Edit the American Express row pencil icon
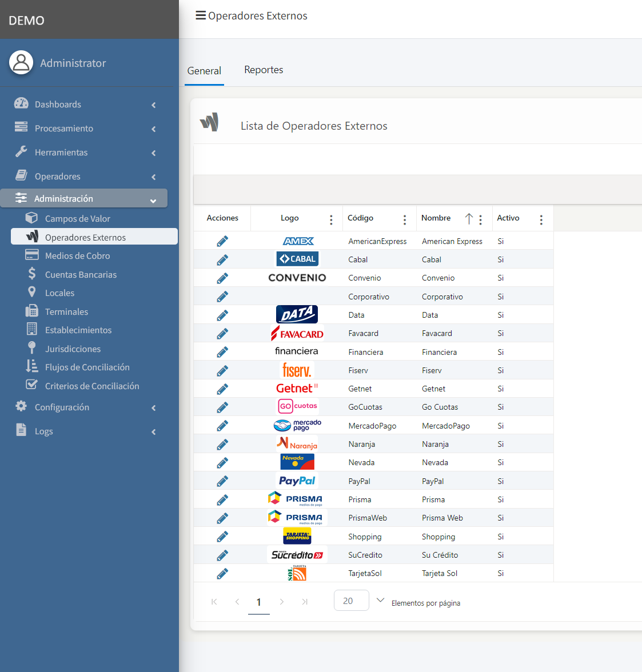Viewport: 642px width, 672px height. point(222,241)
